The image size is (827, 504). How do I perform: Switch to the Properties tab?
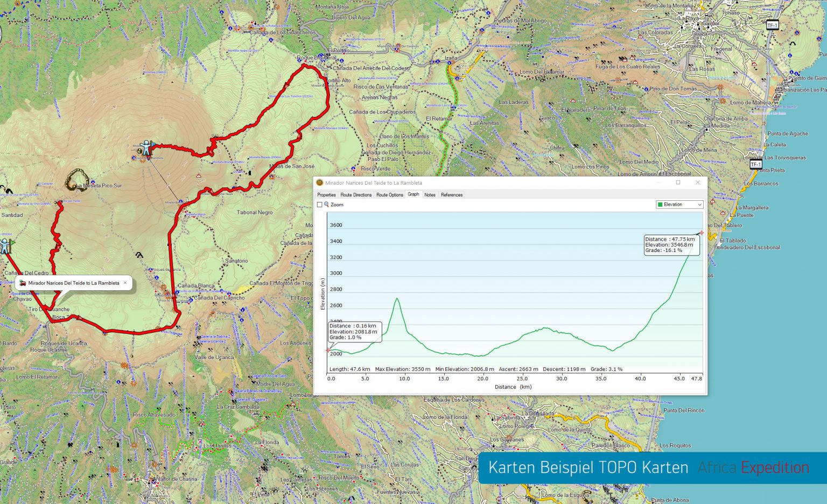point(326,195)
